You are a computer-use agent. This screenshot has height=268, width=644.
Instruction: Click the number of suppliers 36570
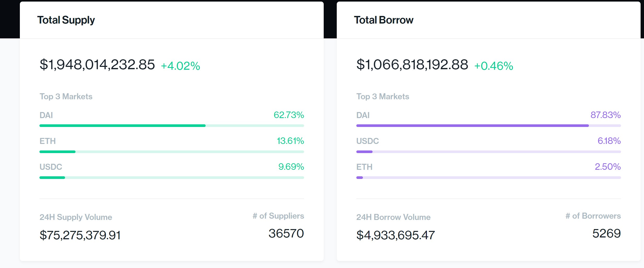point(286,234)
